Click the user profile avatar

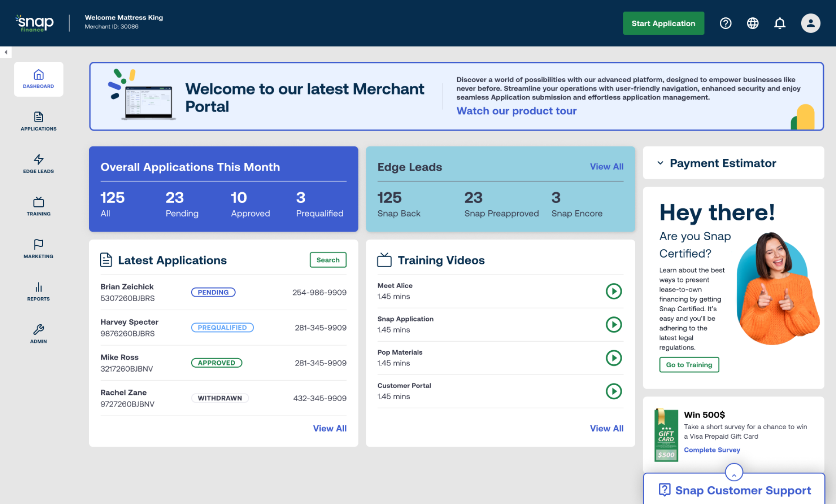pyautogui.click(x=810, y=23)
